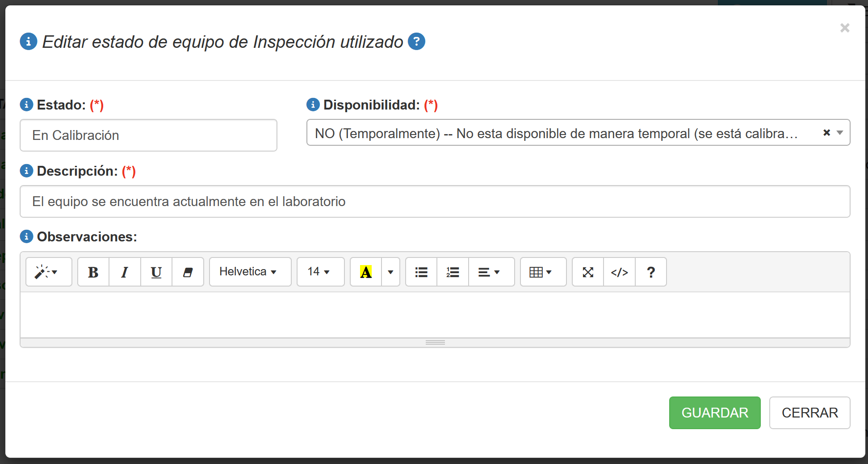The image size is (868, 464).
Task: Show the HTML code view
Action: (619, 272)
